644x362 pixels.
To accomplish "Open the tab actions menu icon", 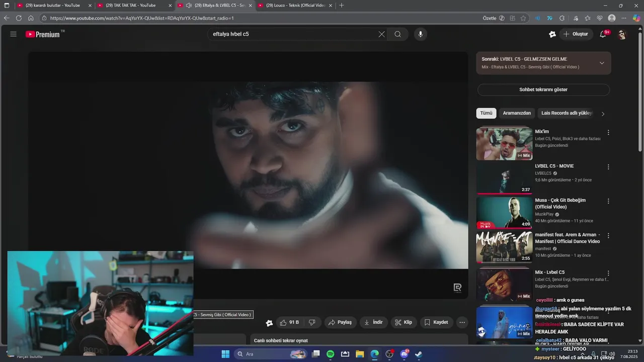I will coord(7,6).
